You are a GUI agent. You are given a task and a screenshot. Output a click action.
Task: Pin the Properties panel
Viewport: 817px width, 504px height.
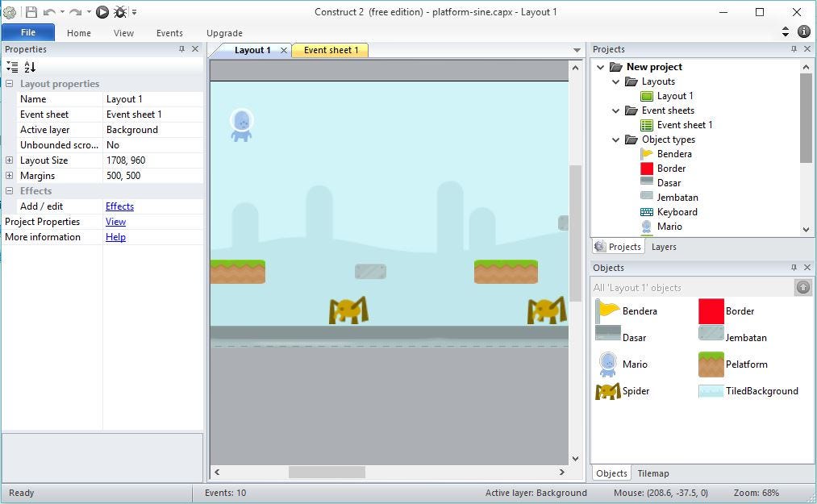[183, 48]
